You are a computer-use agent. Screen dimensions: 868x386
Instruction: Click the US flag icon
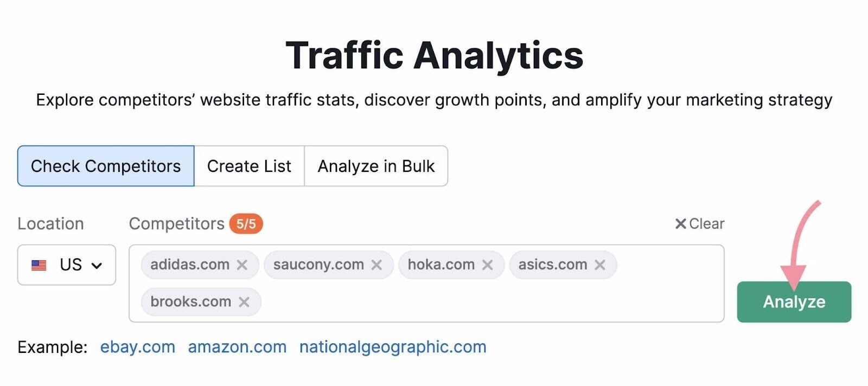[x=39, y=265]
